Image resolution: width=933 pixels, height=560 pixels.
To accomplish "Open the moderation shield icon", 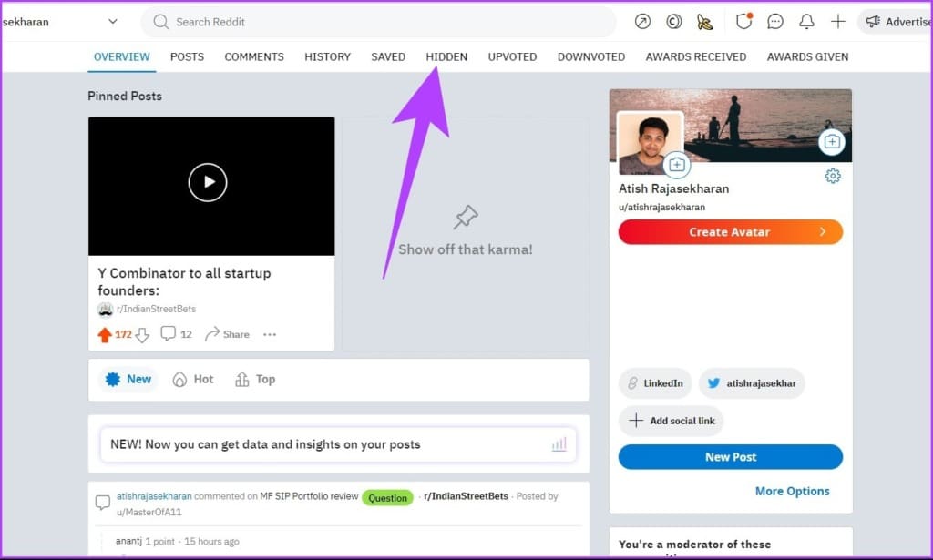I will (x=743, y=22).
